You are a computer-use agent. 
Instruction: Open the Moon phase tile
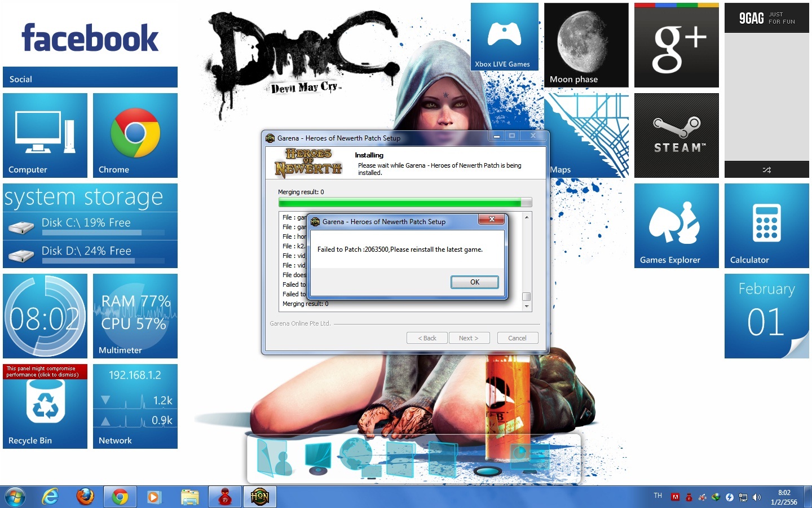point(586,45)
